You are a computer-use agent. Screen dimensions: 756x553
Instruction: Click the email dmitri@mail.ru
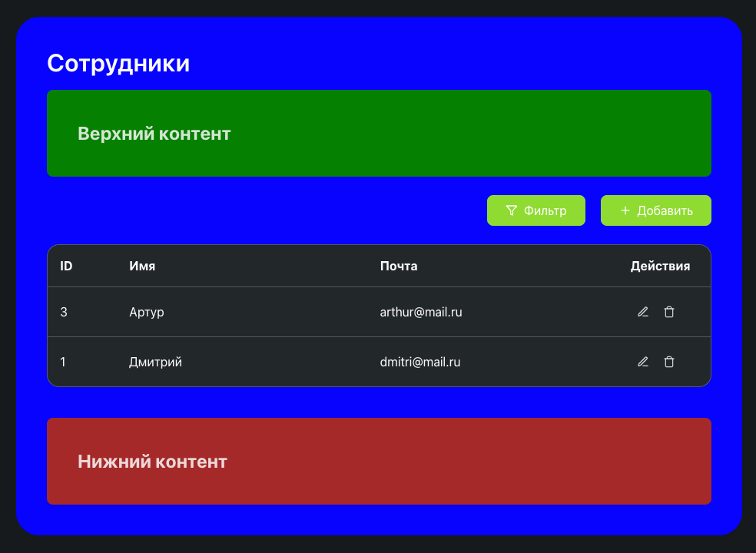[420, 362]
